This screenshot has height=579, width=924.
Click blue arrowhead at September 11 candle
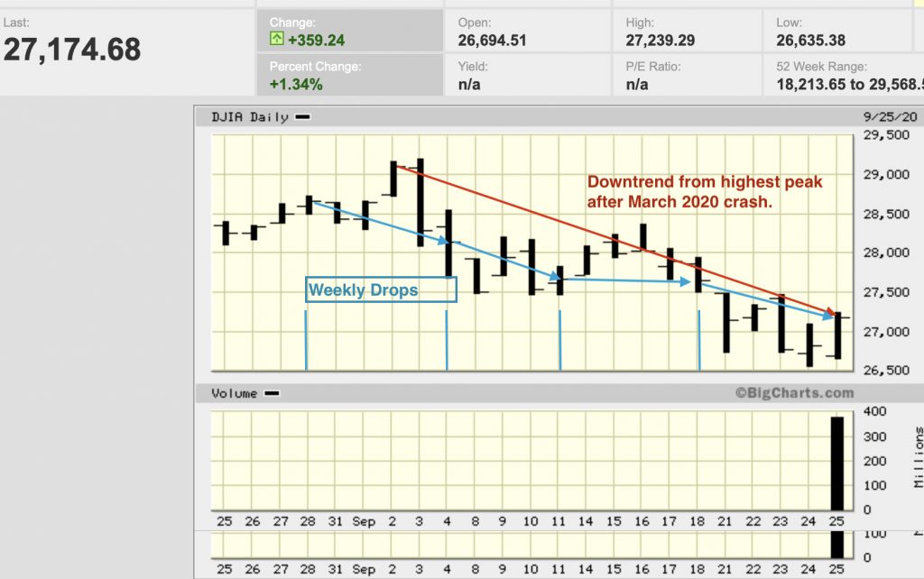click(x=559, y=278)
